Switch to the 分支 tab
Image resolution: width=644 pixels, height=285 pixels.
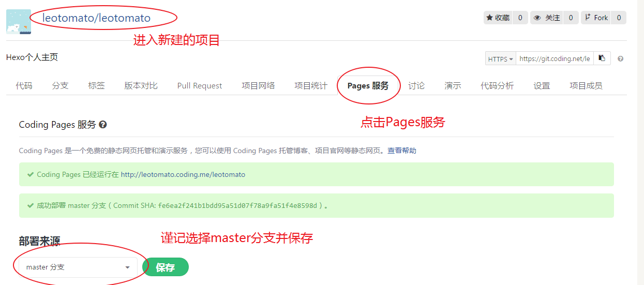click(60, 86)
